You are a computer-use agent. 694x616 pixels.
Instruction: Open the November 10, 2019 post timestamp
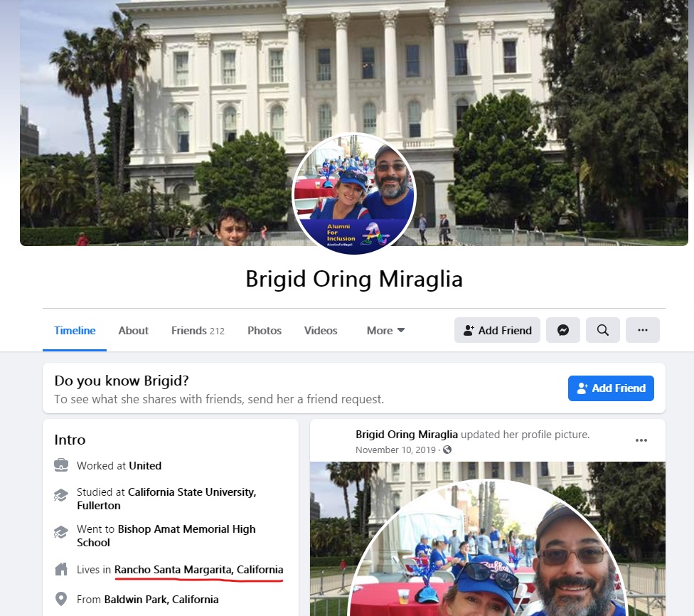click(395, 450)
